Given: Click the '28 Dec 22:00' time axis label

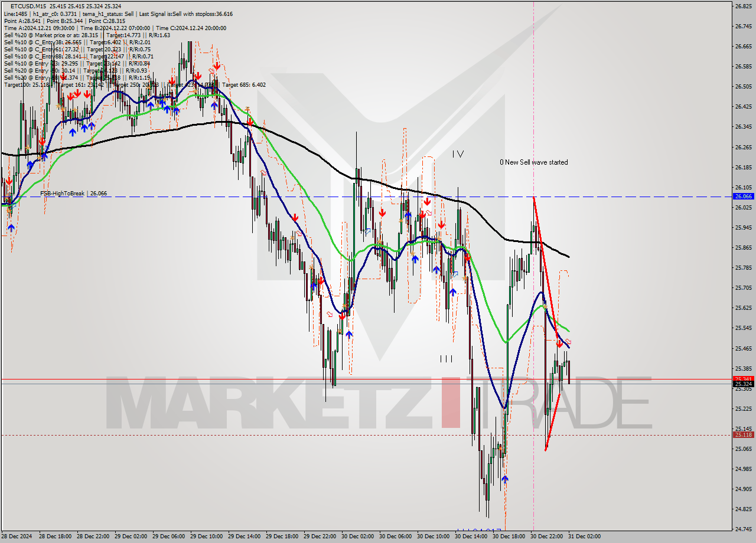Looking at the screenshot, I should point(93,537).
